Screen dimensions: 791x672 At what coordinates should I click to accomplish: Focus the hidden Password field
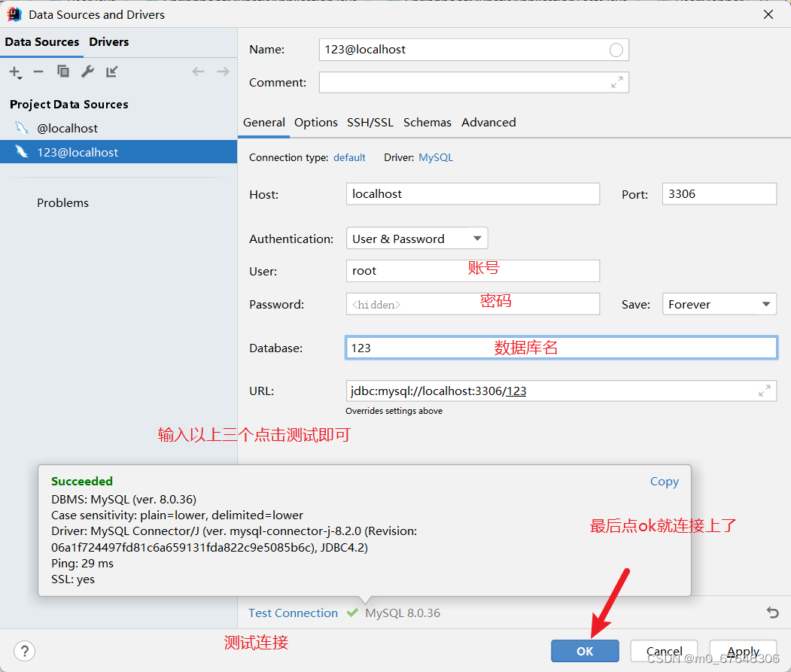click(473, 304)
